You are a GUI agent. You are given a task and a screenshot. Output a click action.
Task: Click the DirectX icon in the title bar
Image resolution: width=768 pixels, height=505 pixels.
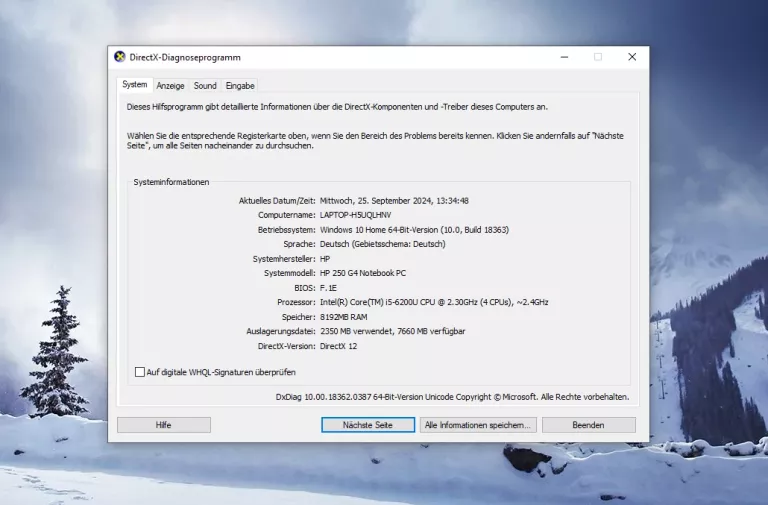(x=120, y=57)
